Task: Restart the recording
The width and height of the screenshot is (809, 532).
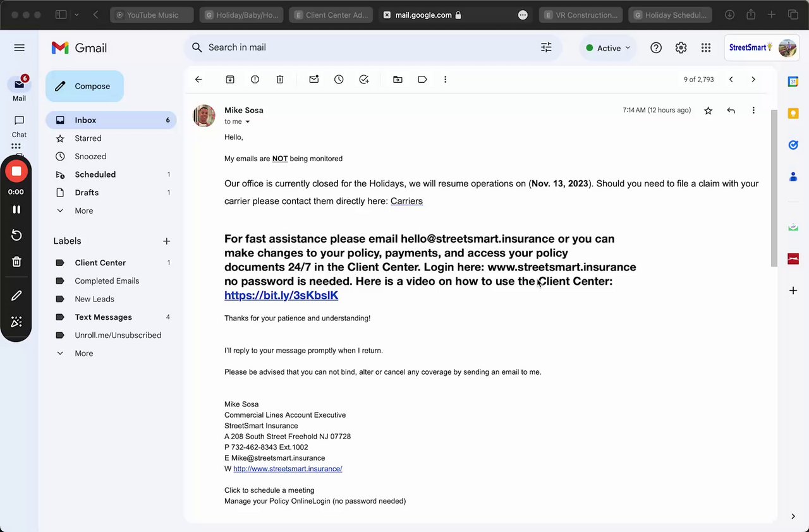Action: (x=16, y=236)
